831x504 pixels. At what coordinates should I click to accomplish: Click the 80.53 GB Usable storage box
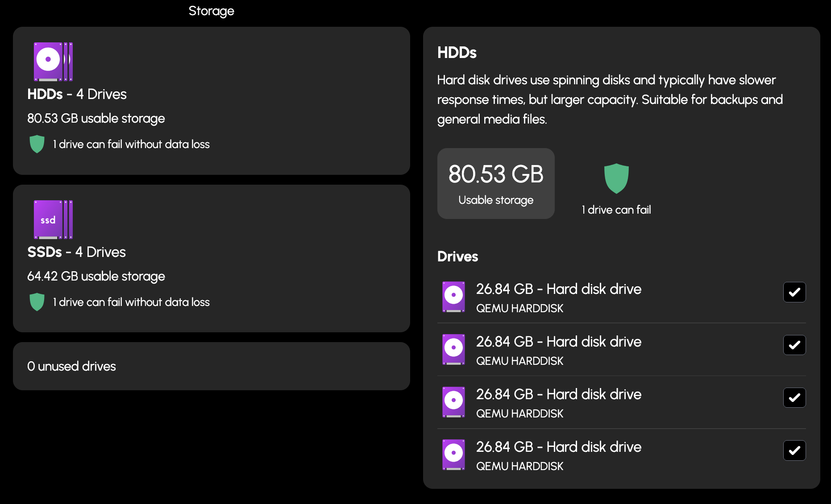coord(496,183)
